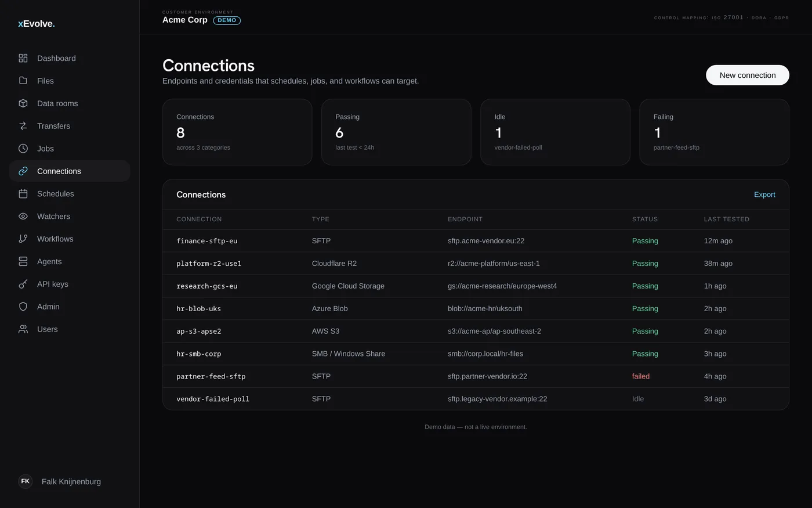Click the API keys key icon
The image size is (812, 508).
(x=23, y=284)
